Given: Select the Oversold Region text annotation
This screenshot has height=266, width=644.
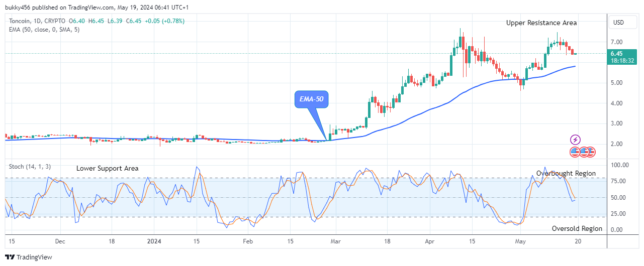Looking at the screenshot, I should [x=577, y=228].
